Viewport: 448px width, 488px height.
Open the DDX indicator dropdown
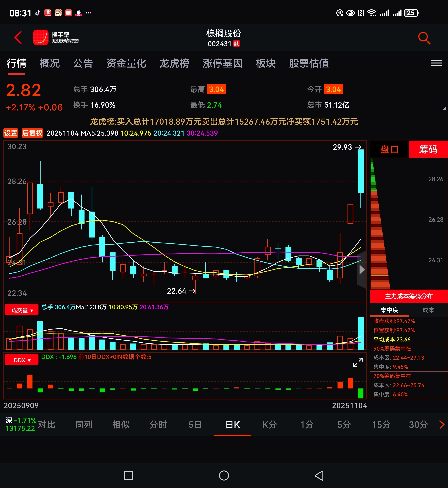[x=22, y=360]
